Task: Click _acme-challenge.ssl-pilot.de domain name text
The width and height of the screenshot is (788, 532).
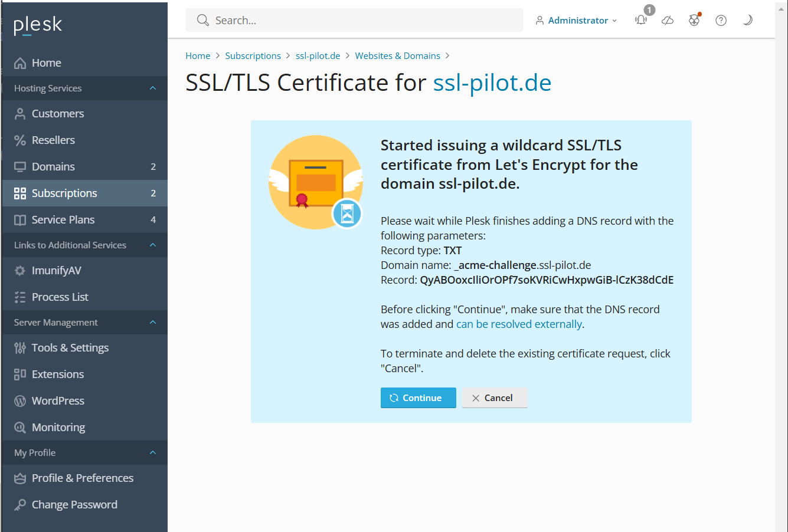Action: pyautogui.click(x=522, y=265)
